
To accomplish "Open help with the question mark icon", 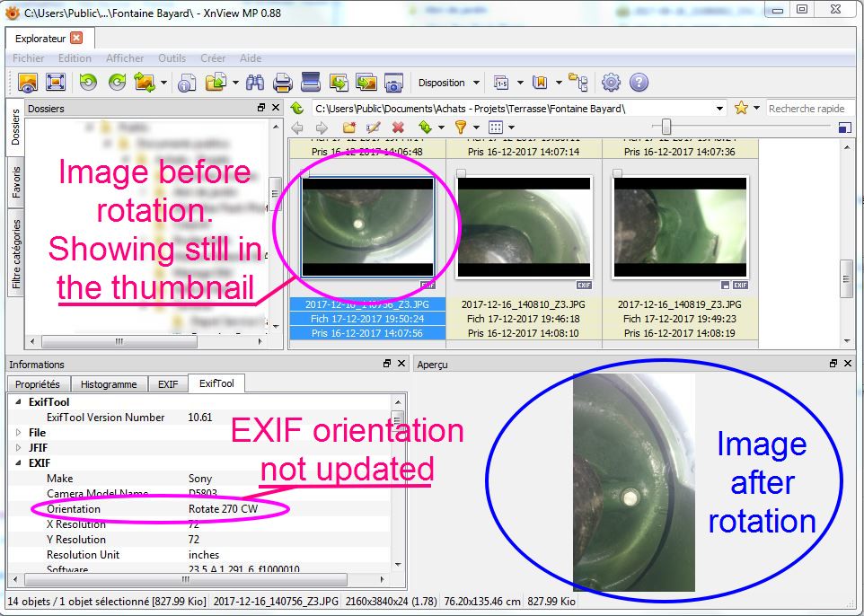I will tap(639, 83).
